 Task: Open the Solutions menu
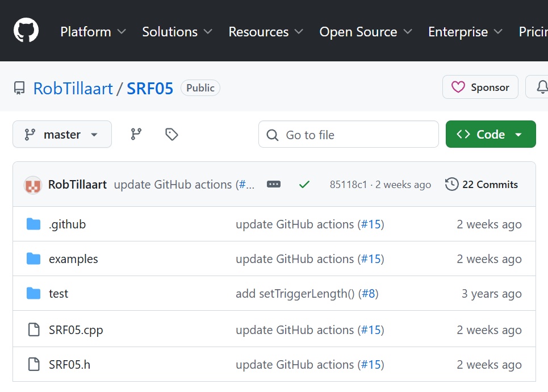pos(177,32)
